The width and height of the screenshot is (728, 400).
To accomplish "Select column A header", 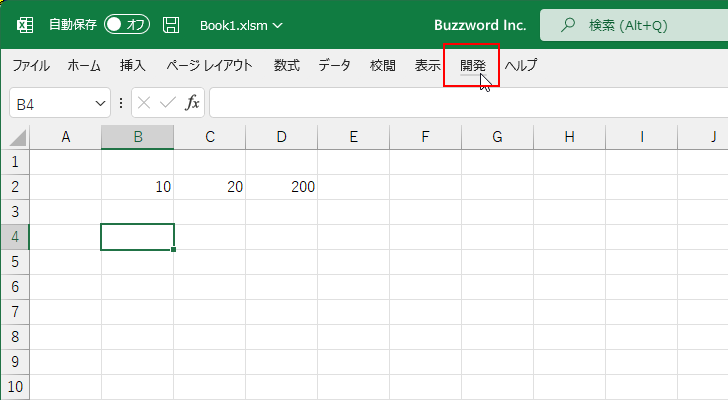I will (x=65, y=137).
